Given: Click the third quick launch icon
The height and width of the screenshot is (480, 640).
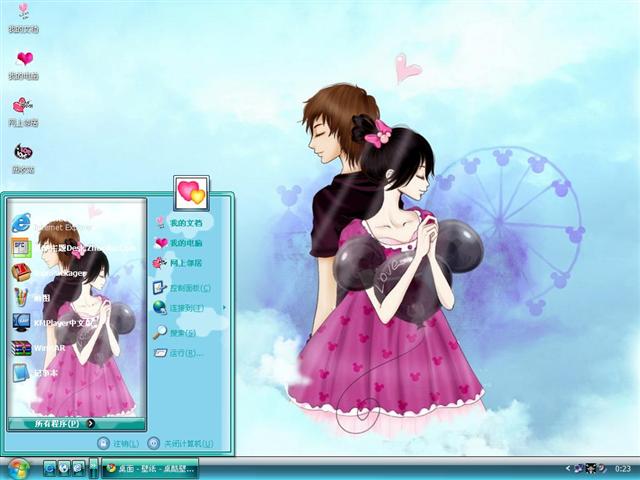Looking at the screenshot, I should [x=78, y=468].
